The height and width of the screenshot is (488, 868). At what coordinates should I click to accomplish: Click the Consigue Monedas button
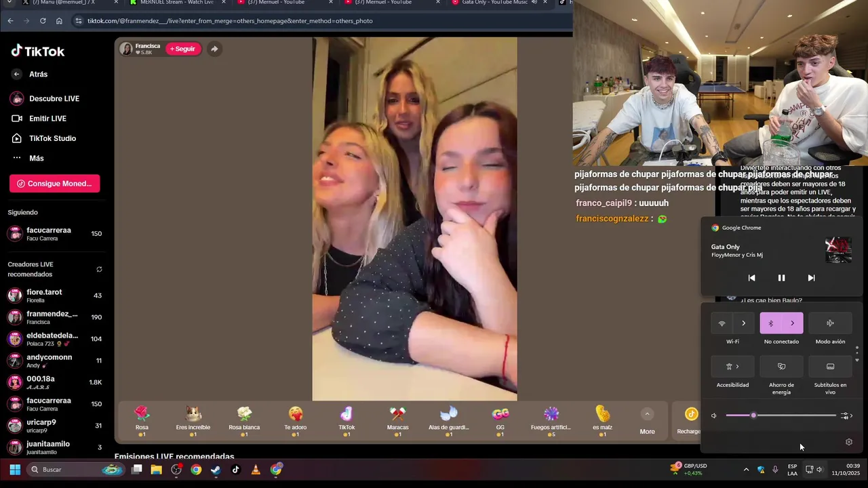coord(54,183)
